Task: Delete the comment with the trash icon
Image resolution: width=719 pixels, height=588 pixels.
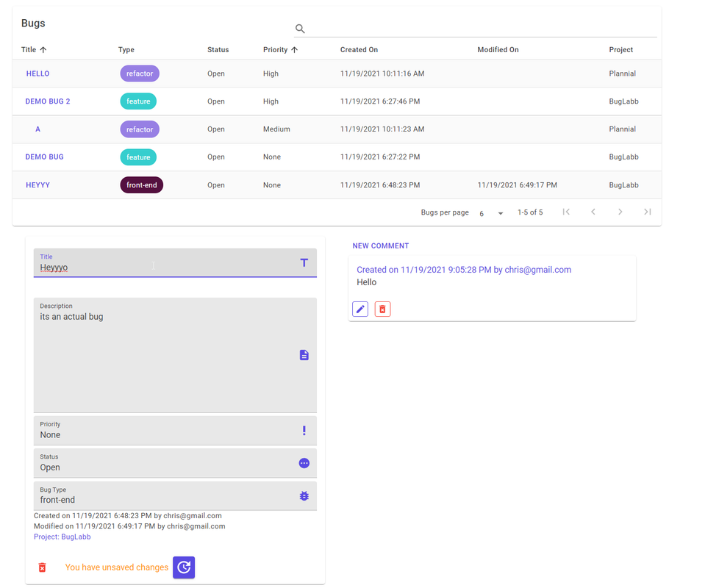Action: [x=382, y=309]
